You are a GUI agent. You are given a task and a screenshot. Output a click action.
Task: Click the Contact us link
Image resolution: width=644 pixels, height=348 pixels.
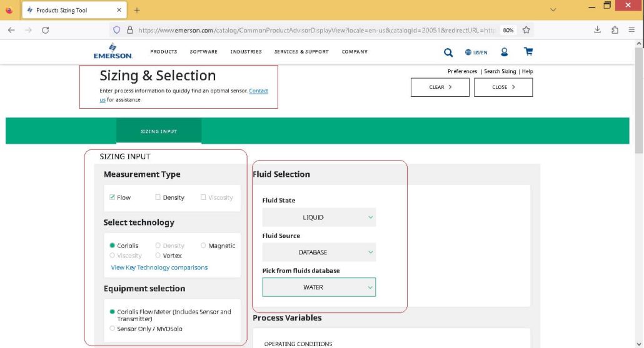[x=258, y=91]
